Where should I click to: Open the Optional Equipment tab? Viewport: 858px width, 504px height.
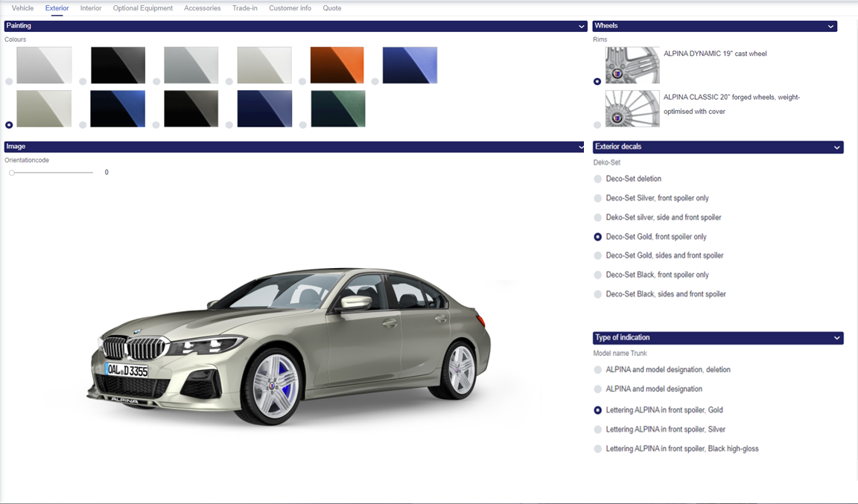click(143, 8)
